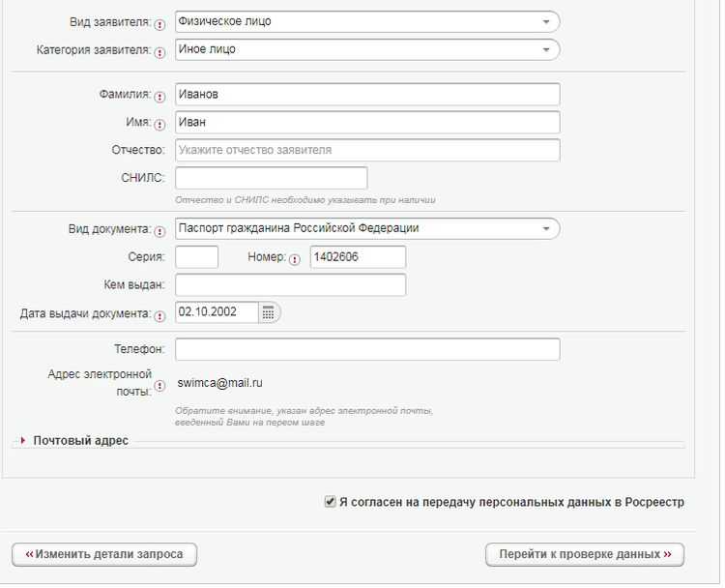Click into the Телефон input field
725x588 pixels.
point(367,349)
